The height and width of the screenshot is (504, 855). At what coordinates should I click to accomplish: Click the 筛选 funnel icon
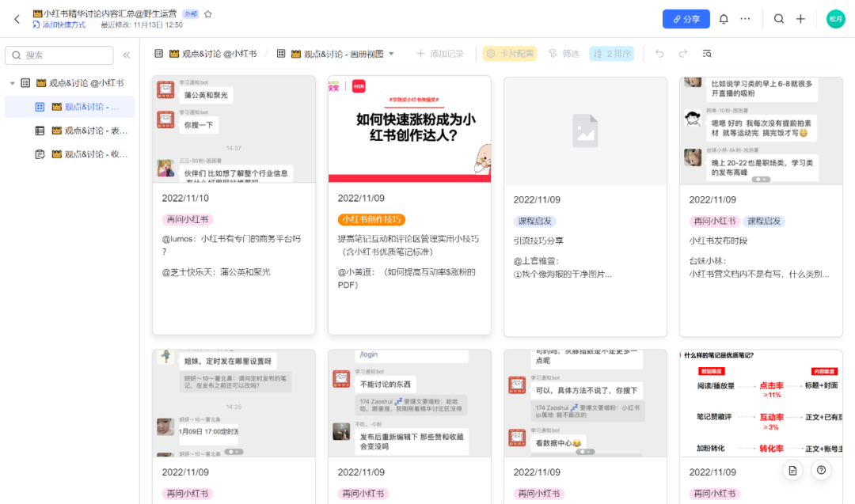point(553,54)
